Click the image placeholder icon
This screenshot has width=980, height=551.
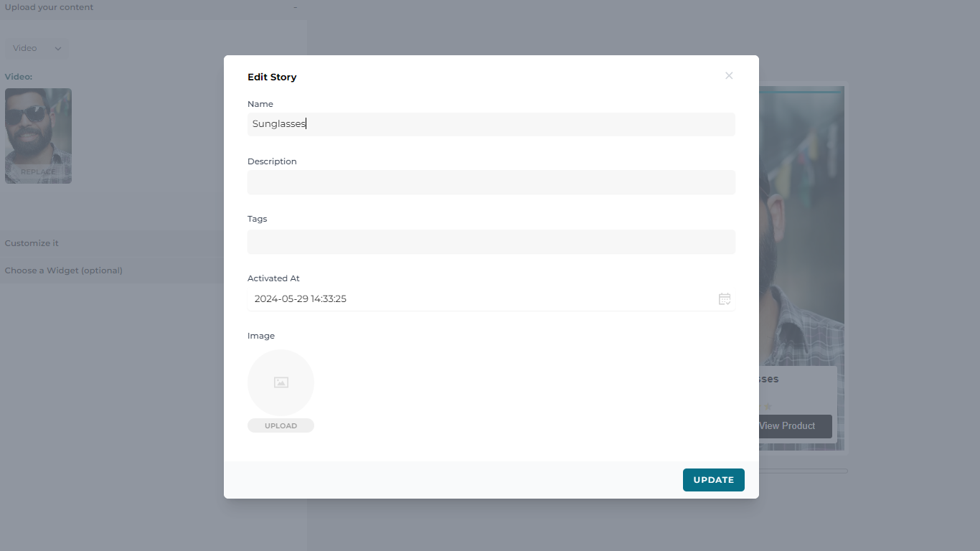click(x=281, y=382)
